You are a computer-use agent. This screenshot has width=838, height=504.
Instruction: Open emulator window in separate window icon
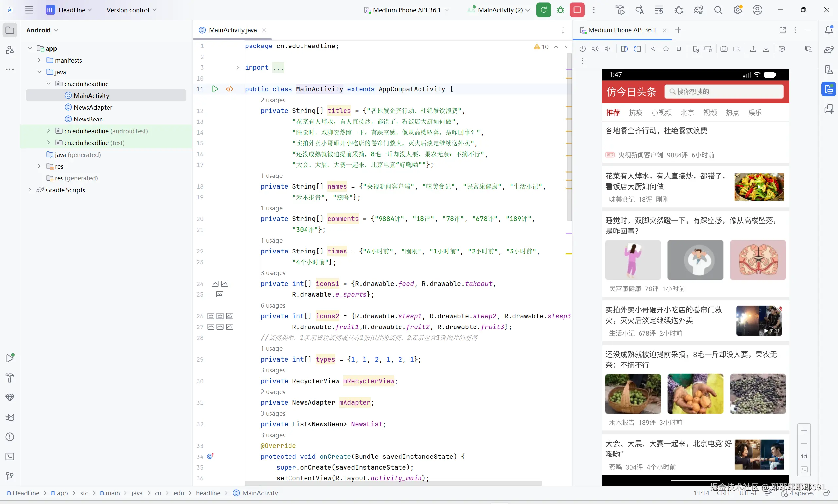782,30
